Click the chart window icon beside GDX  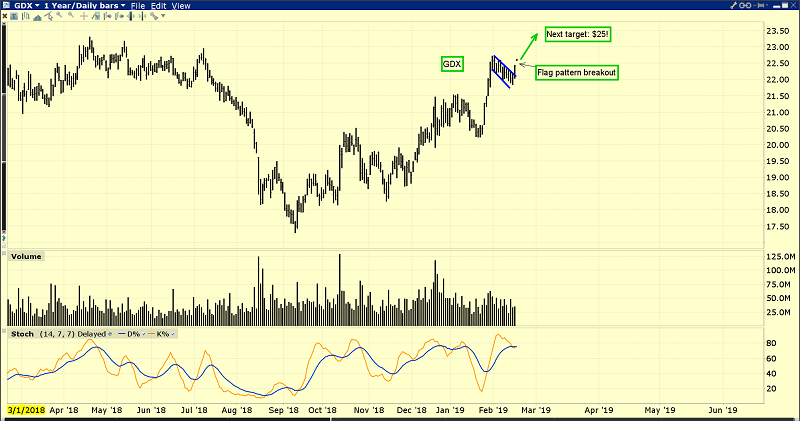6,5
